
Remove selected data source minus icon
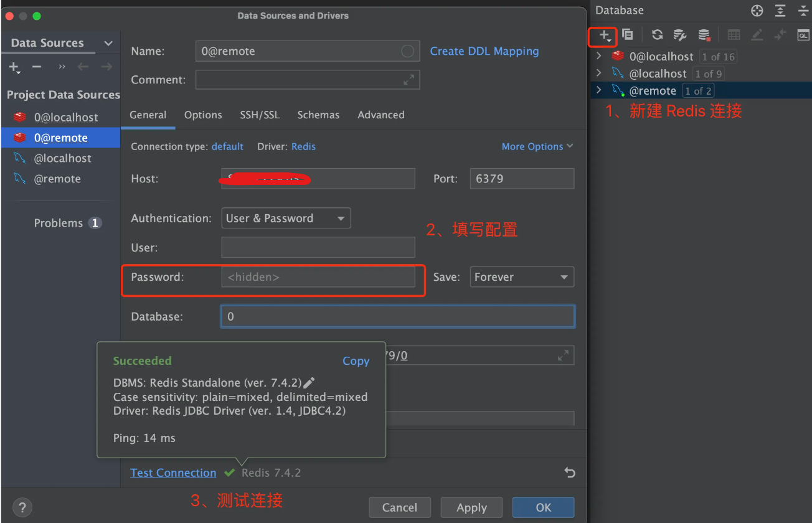point(37,67)
